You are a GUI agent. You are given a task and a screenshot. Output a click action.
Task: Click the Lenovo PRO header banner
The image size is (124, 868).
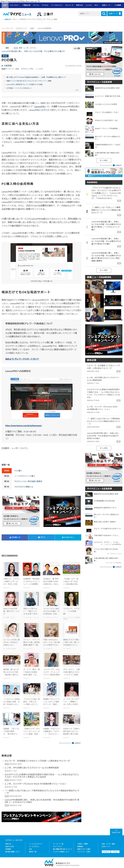click(x=62, y=38)
